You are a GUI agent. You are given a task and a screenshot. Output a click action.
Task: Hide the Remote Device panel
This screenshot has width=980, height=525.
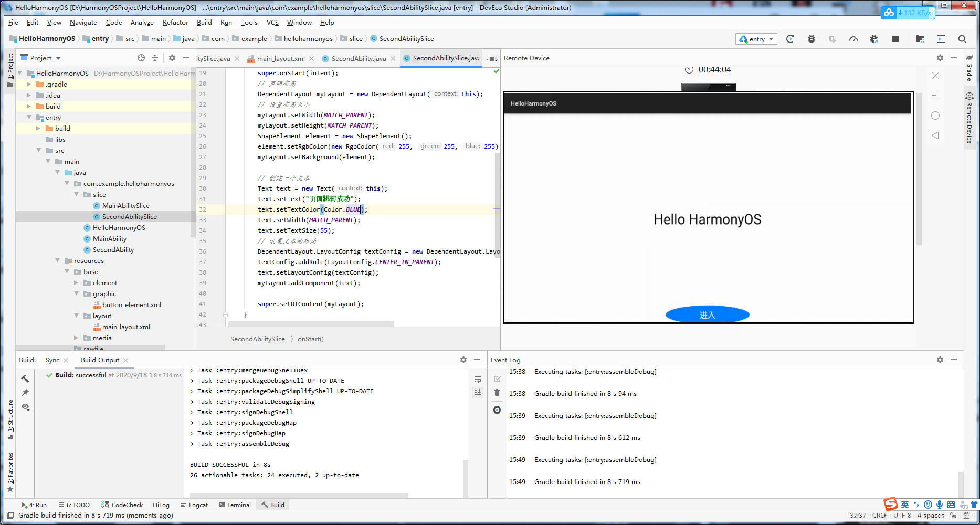click(x=954, y=58)
